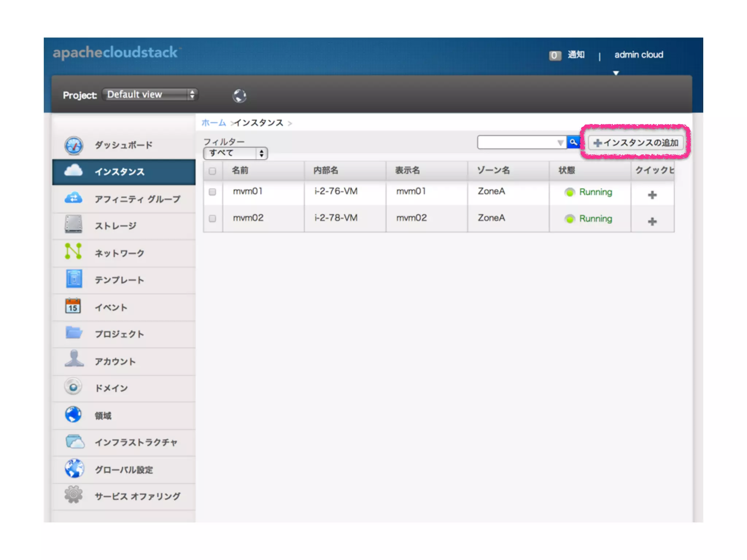Image resolution: width=747 pixels, height=560 pixels.
Task: Check the mvm01 row checkbox
Action: coord(212,192)
